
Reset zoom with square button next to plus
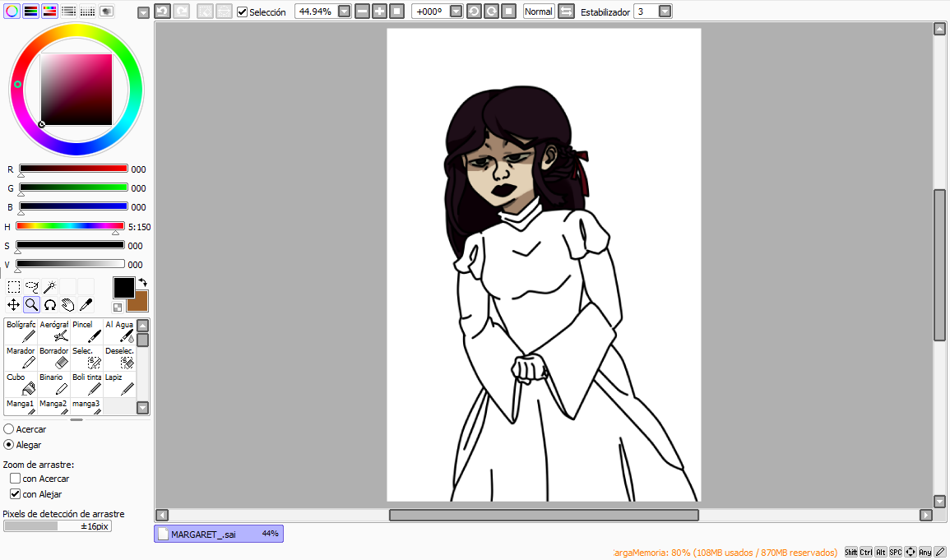coord(396,12)
